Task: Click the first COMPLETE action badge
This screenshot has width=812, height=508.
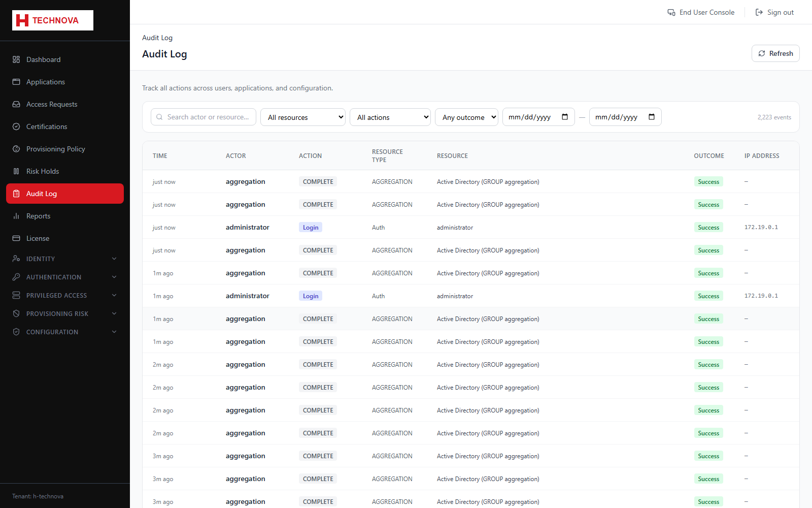Action: click(318, 182)
